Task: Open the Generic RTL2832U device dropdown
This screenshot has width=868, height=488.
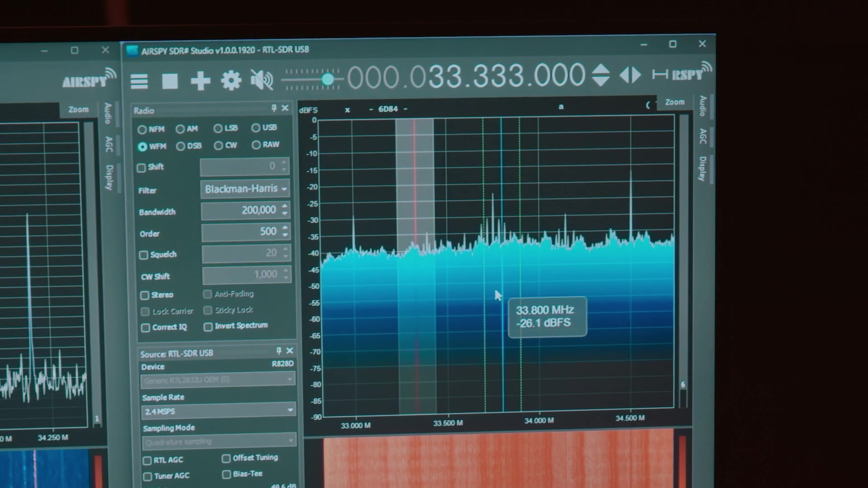Action: (x=218, y=380)
